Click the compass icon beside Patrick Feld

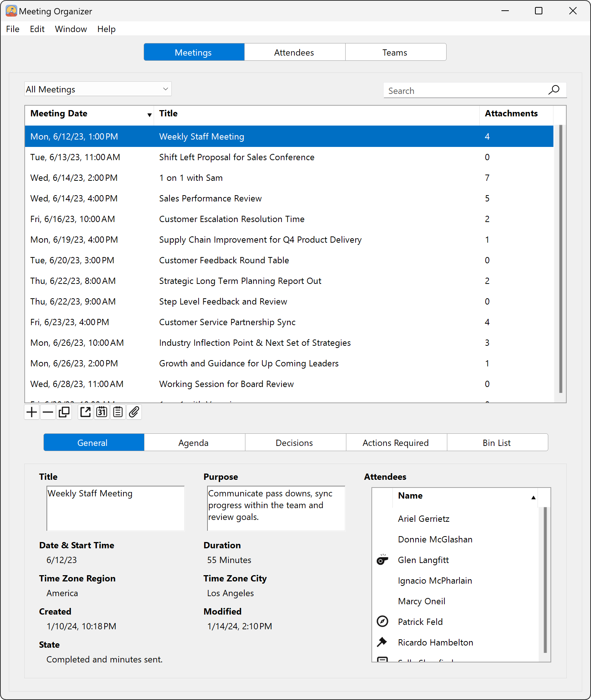pyautogui.click(x=383, y=622)
